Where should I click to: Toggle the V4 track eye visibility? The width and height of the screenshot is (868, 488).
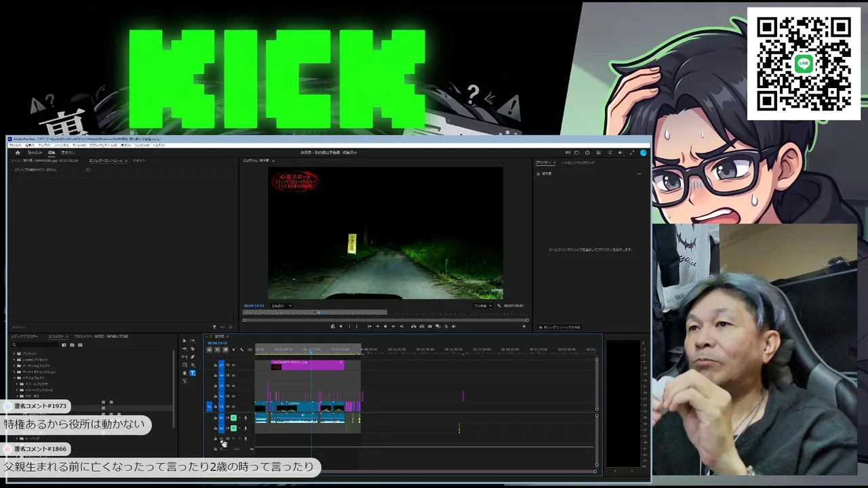(233, 375)
